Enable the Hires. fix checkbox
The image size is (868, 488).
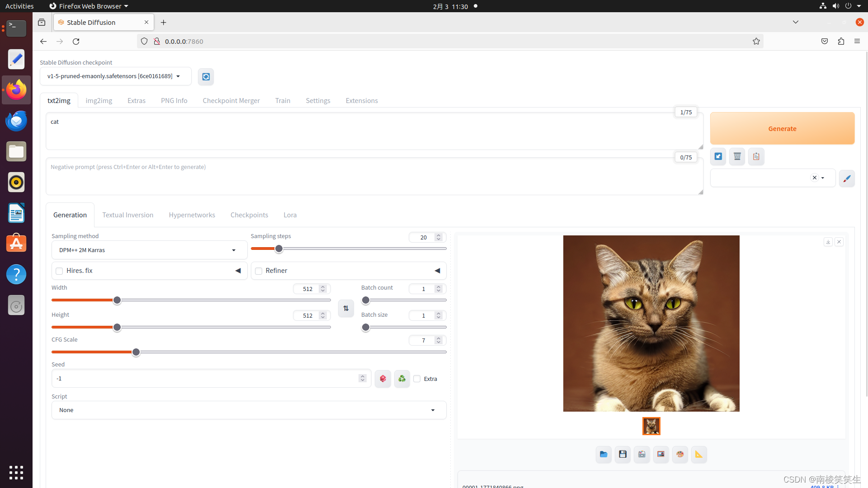click(59, 271)
